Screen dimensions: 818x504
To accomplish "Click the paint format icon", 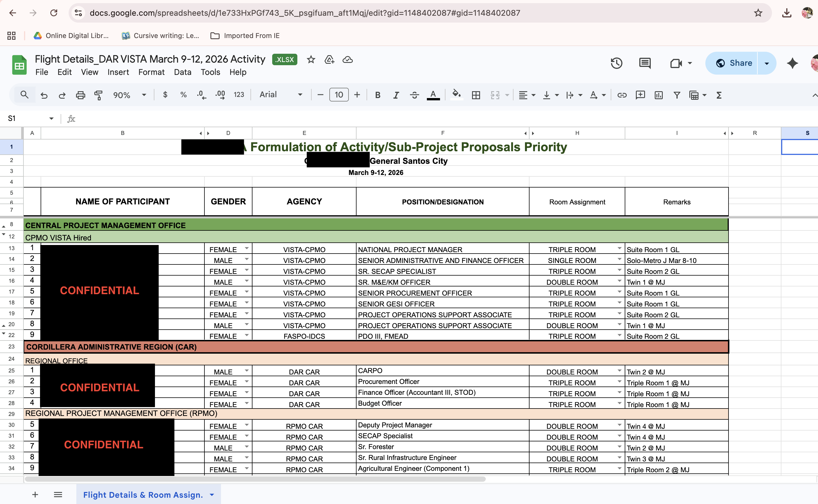I will point(98,95).
